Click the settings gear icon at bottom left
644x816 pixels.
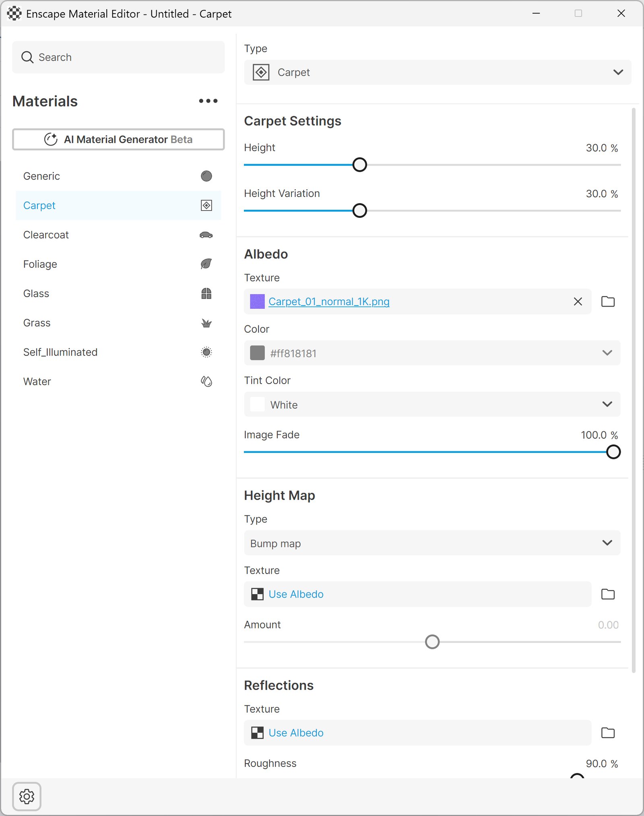[27, 796]
